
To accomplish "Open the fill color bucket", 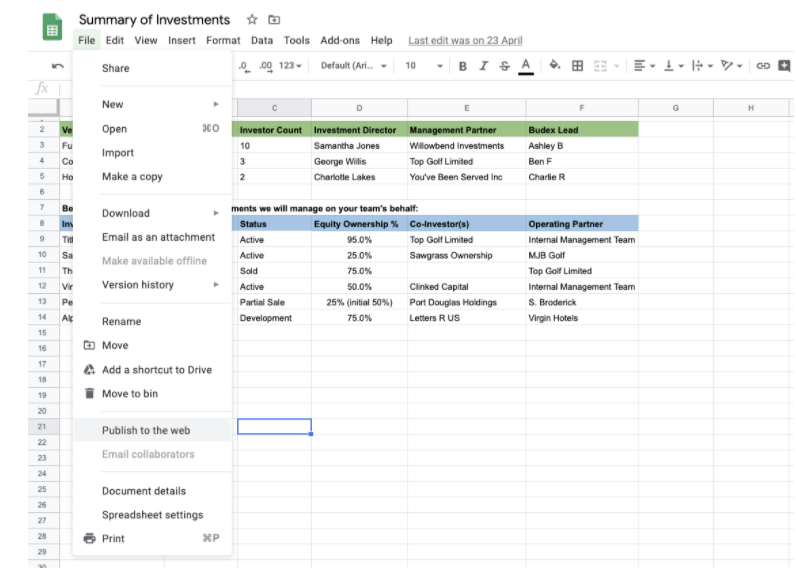I will [x=554, y=65].
